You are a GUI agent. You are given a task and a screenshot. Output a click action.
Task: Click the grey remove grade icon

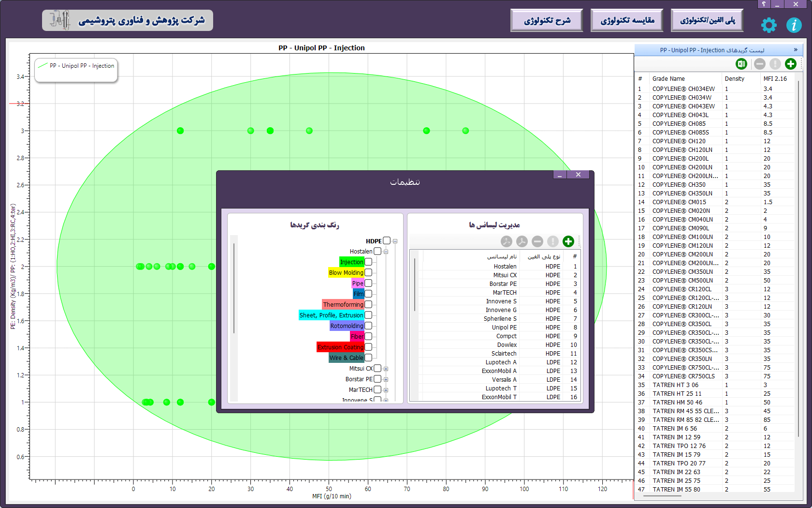(x=760, y=64)
